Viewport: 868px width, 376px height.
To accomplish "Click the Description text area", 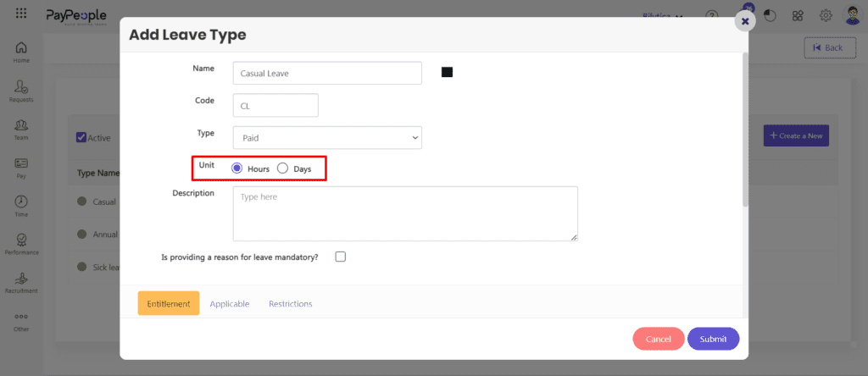I will click(405, 214).
